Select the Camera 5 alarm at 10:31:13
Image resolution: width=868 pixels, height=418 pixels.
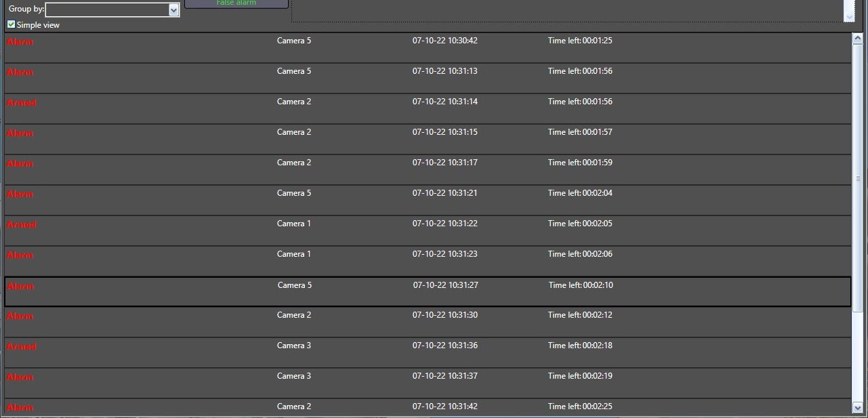point(428,78)
